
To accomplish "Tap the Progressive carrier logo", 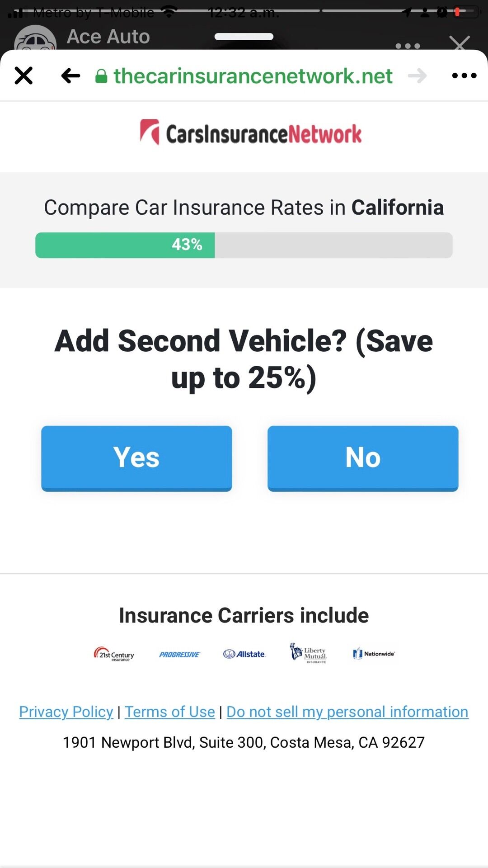I will pos(179,654).
